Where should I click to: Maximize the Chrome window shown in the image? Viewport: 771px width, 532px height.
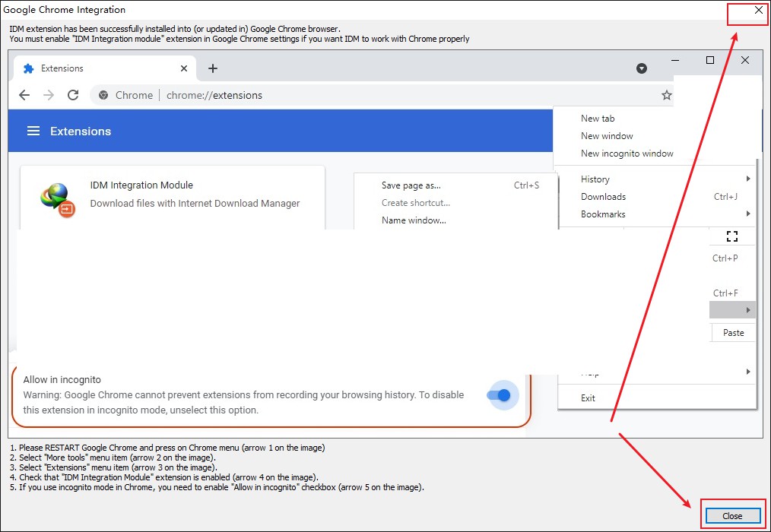click(710, 60)
